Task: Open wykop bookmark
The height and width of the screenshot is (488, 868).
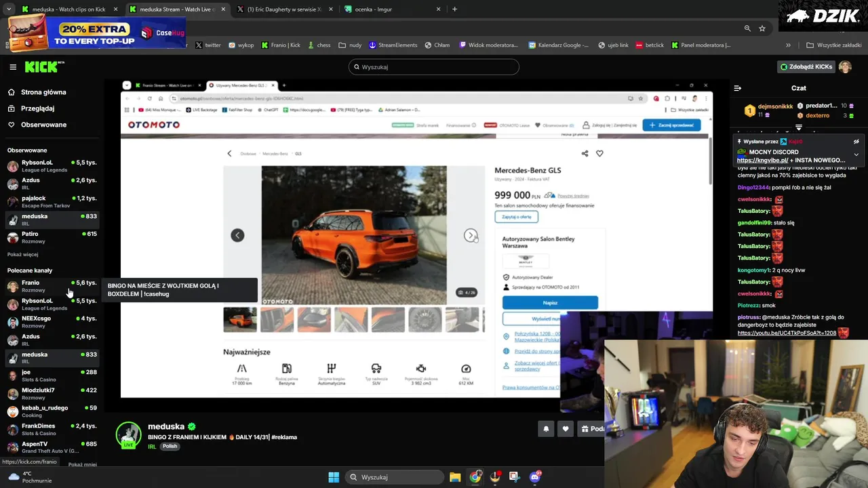Action: click(x=241, y=45)
